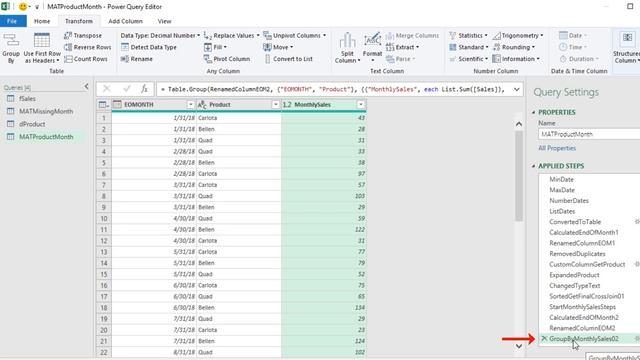Viewport: 640px width, 360px height.
Task: Open the Rounding dropdown
Action: 513,47
